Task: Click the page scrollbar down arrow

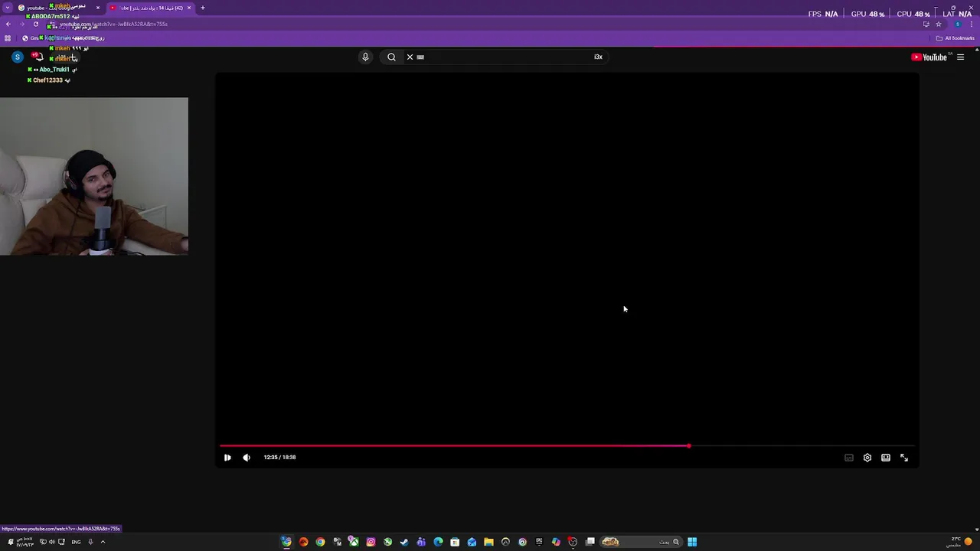Action: (x=976, y=529)
